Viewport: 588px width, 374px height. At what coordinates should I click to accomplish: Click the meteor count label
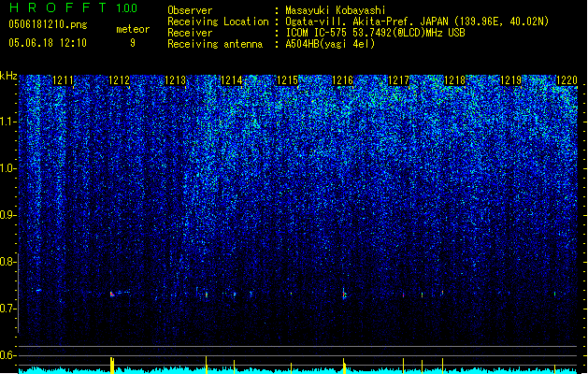pos(133,29)
